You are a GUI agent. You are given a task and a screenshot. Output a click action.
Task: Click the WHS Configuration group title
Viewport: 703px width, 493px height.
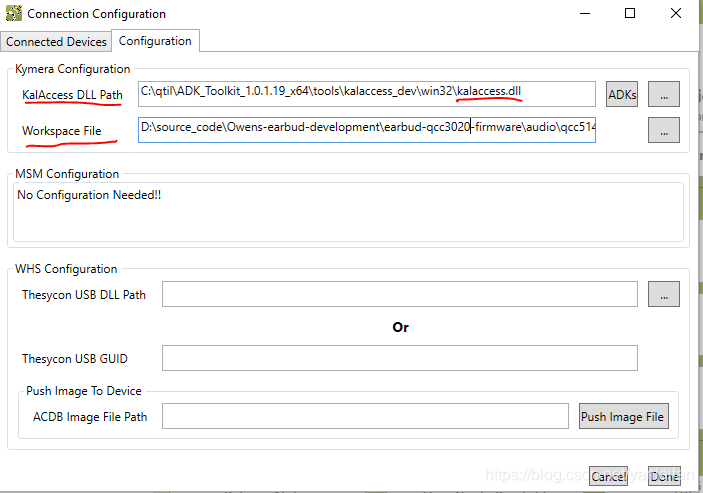66,269
